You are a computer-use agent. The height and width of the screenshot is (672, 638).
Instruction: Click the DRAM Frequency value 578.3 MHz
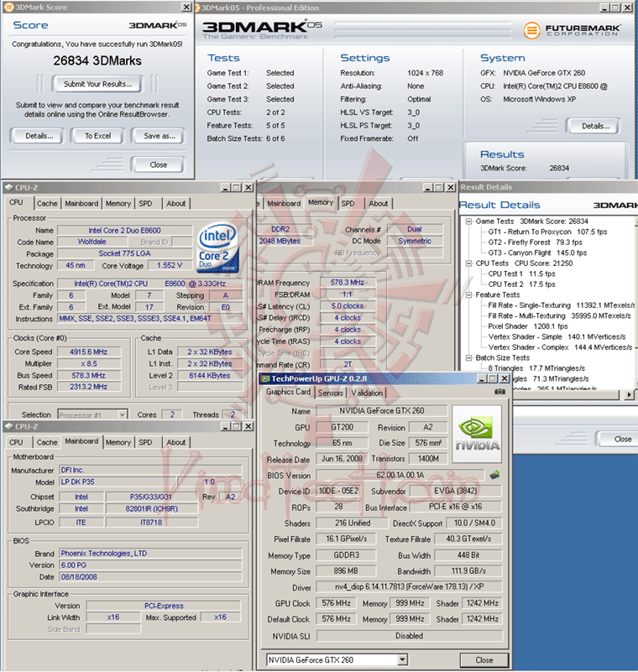(348, 283)
